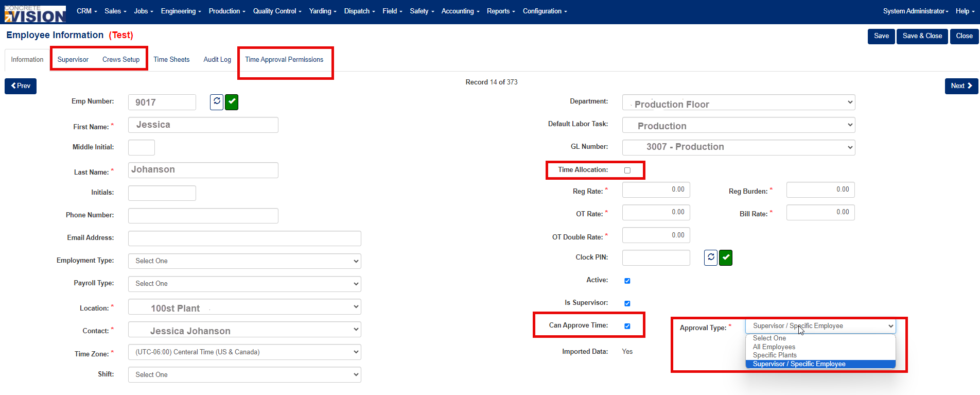Screen dimensions: 980x395
Task: Open the Engineering menu
Action: point(181,11)
